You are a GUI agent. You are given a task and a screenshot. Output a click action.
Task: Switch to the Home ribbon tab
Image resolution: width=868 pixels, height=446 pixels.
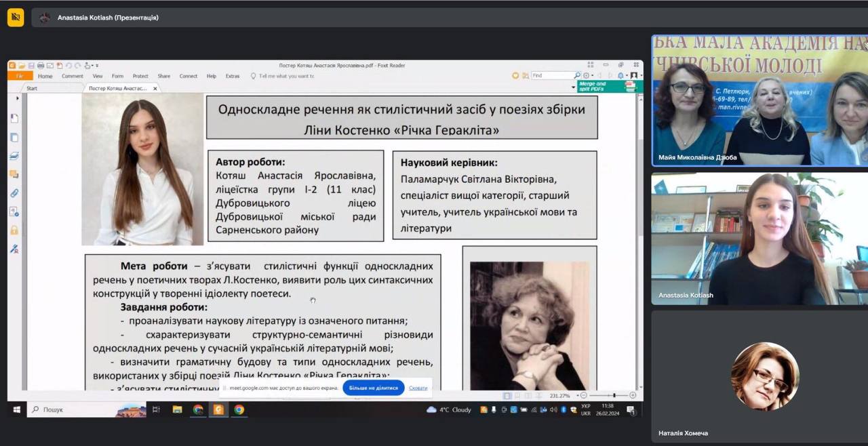point(45,76)
